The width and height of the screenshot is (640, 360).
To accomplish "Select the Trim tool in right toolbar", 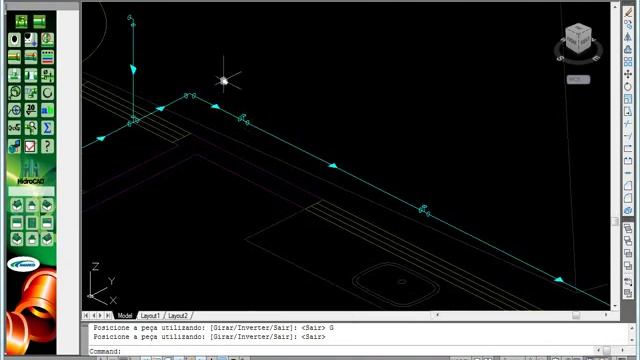I will pos(628,124).
